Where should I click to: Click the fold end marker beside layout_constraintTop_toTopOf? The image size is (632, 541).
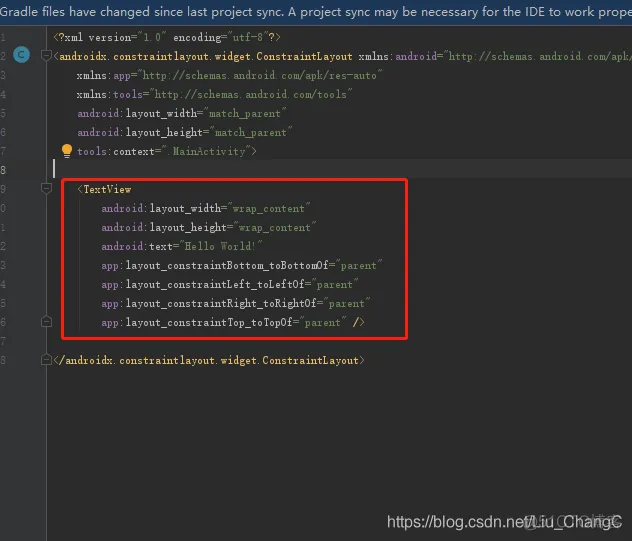coord(46,322)
